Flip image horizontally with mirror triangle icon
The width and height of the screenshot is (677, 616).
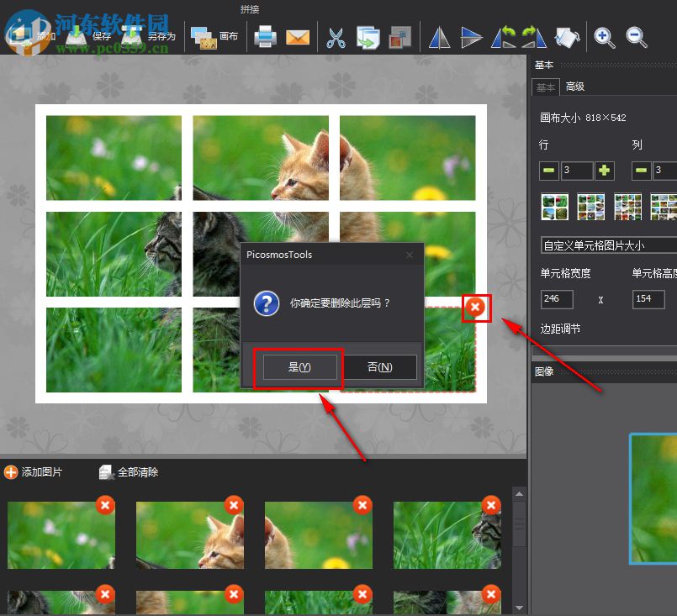pos(439,38)
